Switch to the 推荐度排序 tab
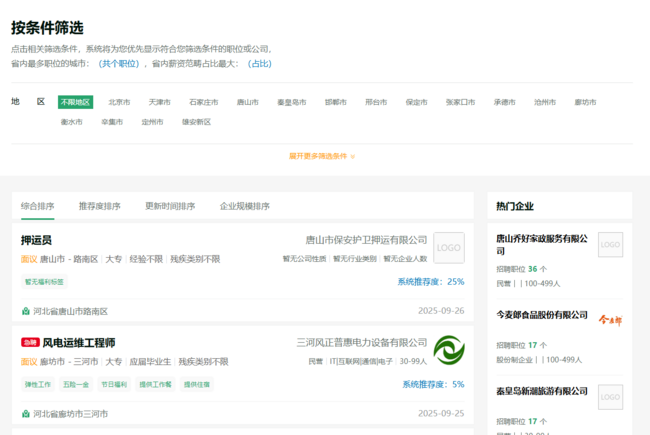The width and height of the screenshot is (650, 435). [99, 206]
